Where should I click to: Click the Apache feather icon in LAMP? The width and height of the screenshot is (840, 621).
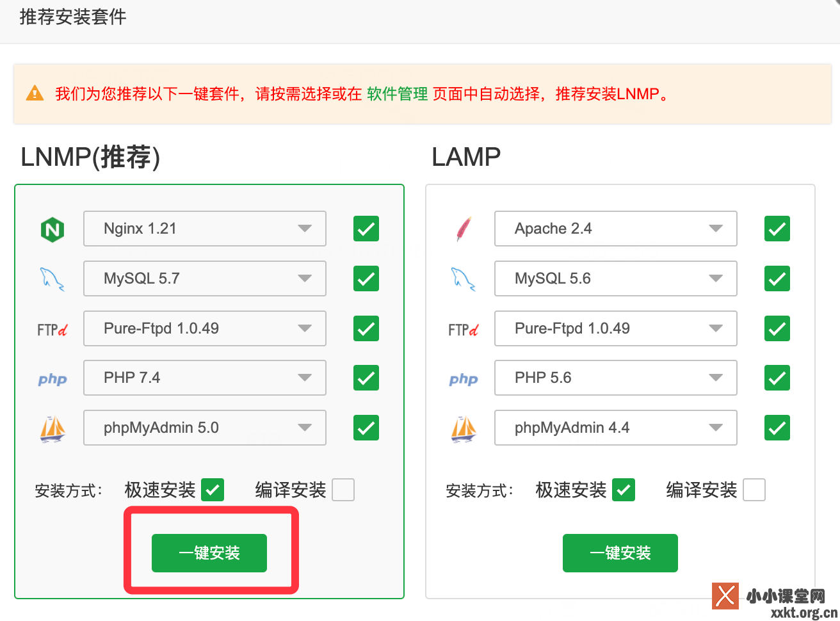[464, 229]
